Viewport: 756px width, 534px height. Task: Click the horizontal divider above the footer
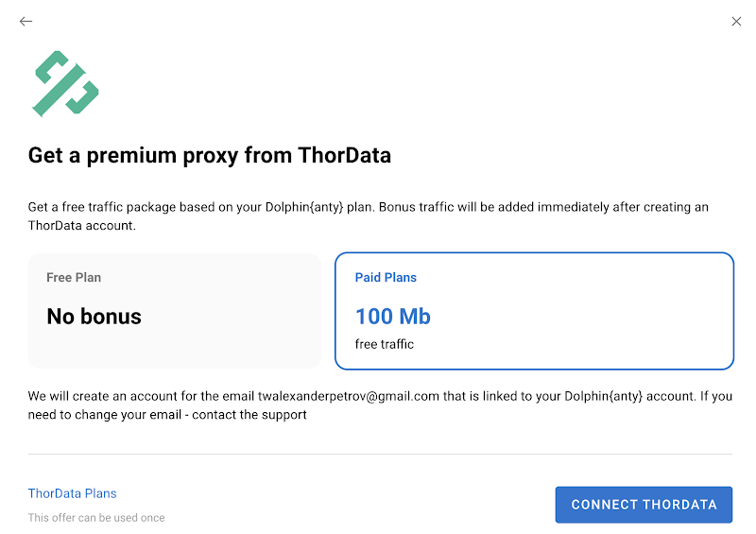click(380, 455)
